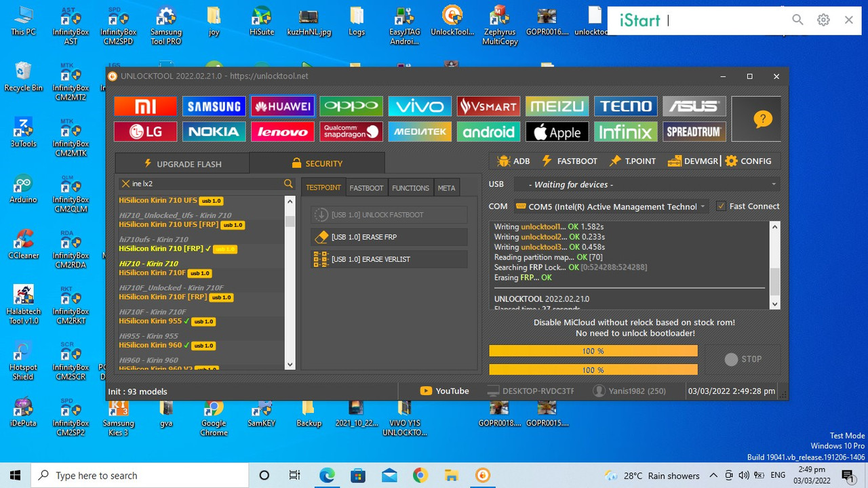Click the lower 100% progress bar
The width and height of the screenshot is (868, 488).
point(593,369)
